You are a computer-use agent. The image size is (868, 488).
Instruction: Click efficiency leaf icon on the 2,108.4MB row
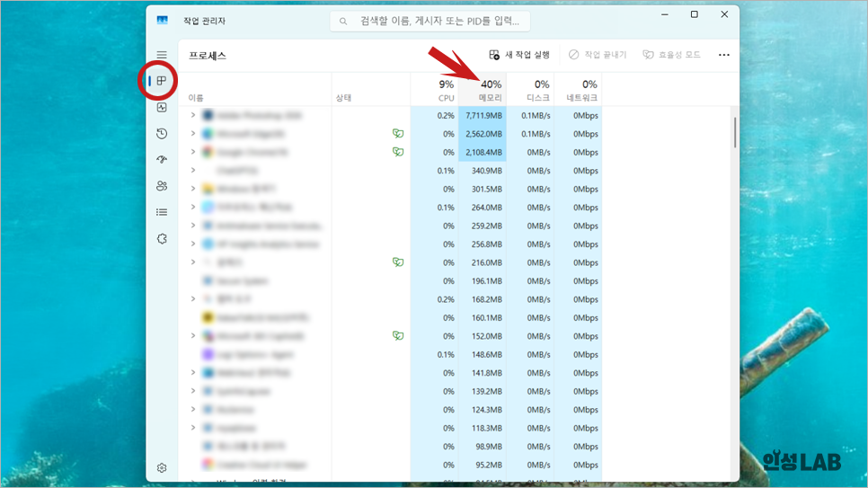point(398,152)
